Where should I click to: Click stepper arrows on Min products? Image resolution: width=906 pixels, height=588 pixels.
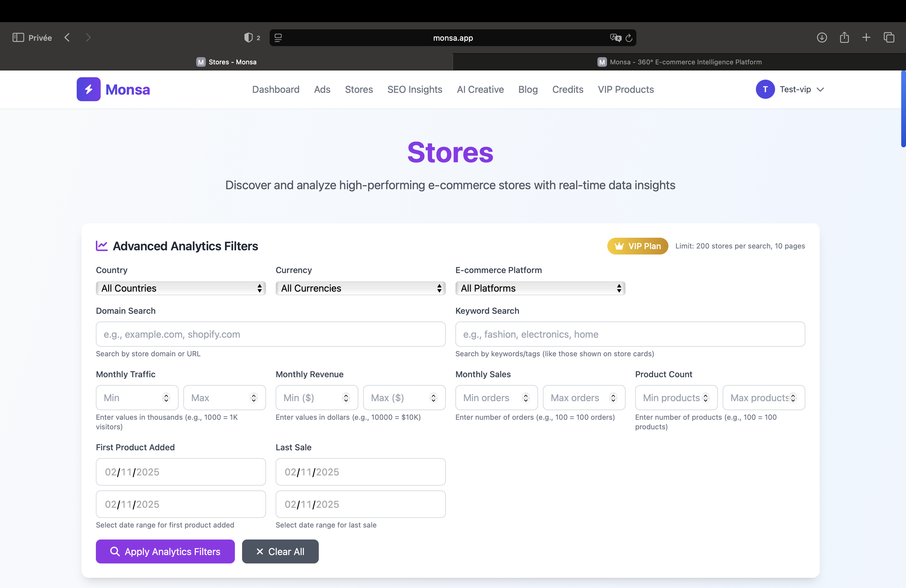(x=706, y=398)
